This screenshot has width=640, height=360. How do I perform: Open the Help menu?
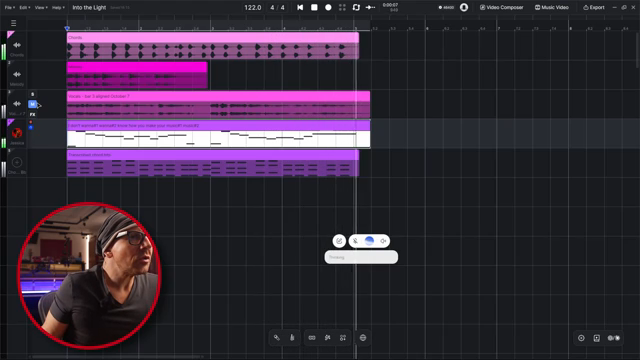click(x=58, y=7)
